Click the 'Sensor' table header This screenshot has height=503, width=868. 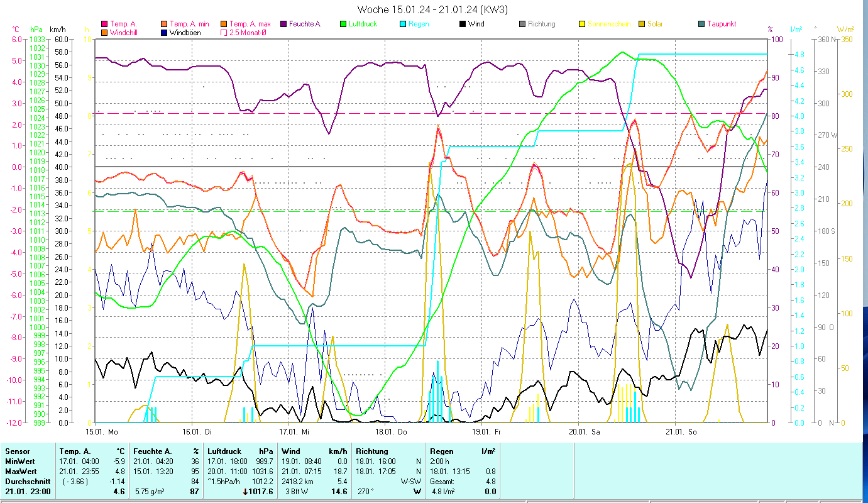click(x=16, y=451)
